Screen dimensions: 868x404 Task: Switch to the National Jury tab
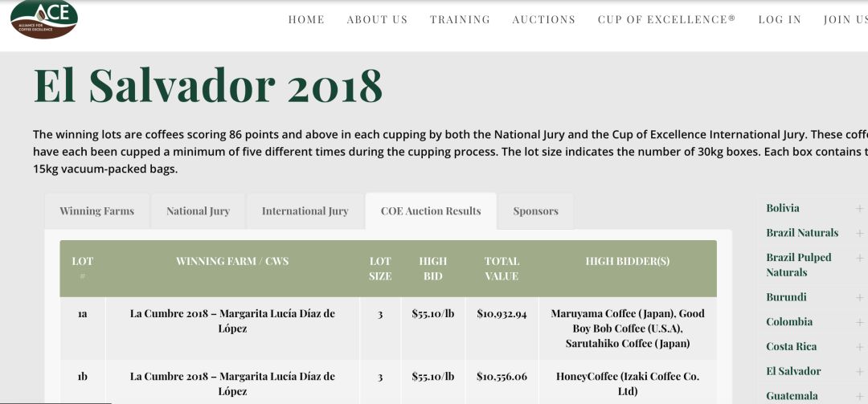198,211
